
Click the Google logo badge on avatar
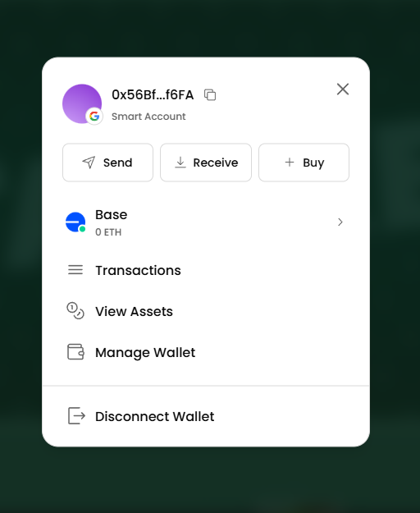(94, 117)
